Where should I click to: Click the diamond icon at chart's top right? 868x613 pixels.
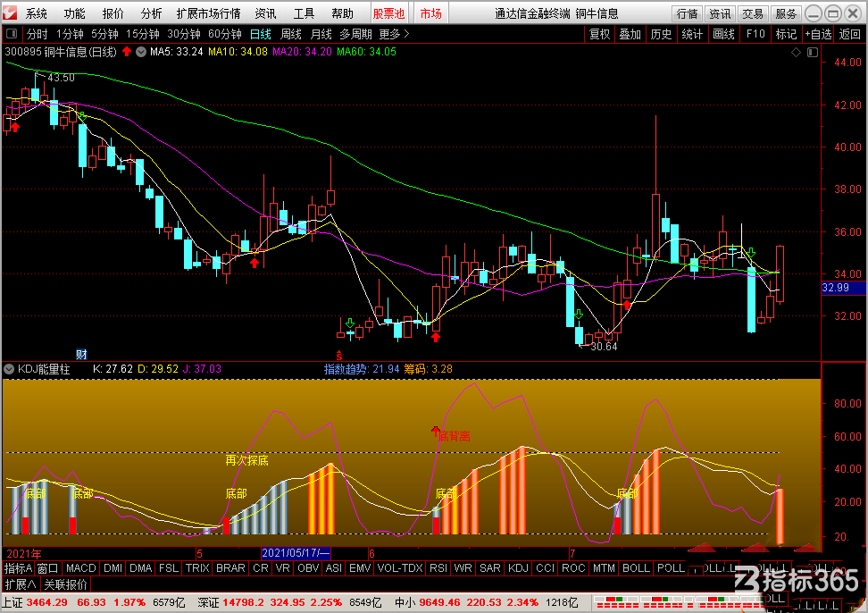[x=796, y=52]
